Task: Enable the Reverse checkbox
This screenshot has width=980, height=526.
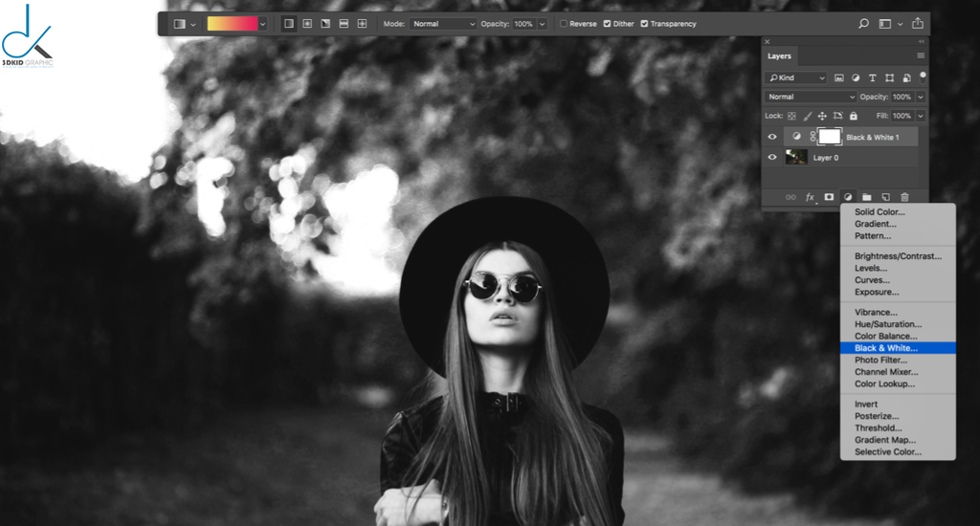Action: coord(563,24)
